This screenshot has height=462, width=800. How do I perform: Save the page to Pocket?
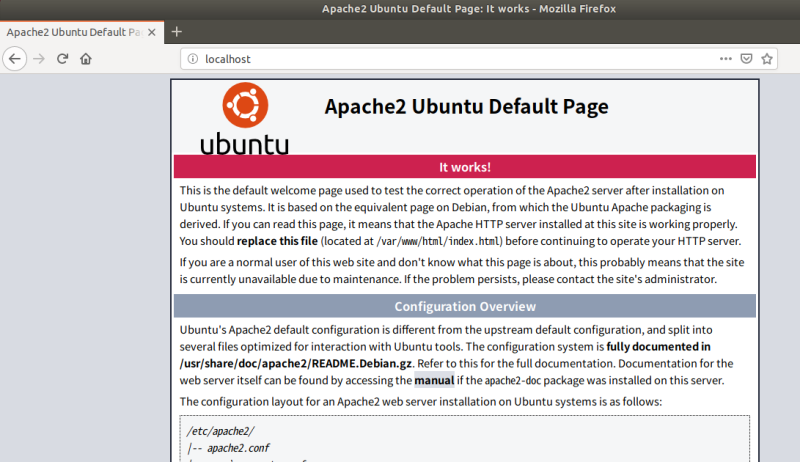click(746, 59)
